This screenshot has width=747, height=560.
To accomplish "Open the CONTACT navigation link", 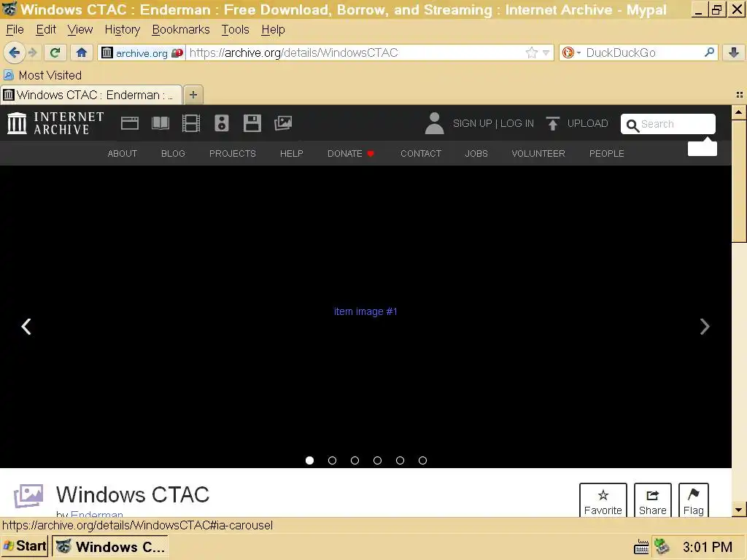I will [x=421, y=153].
